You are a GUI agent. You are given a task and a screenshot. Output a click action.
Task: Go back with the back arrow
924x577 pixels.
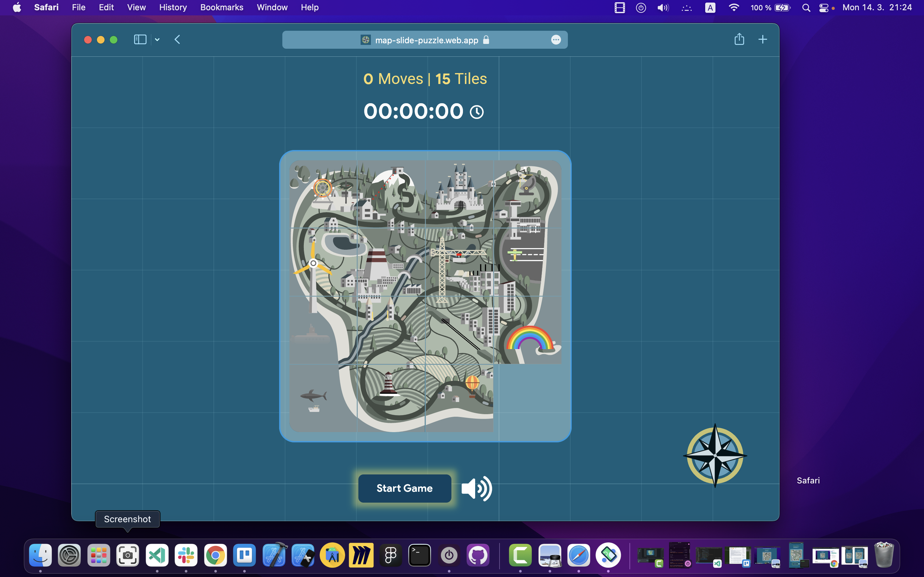(x=177, y=40)
